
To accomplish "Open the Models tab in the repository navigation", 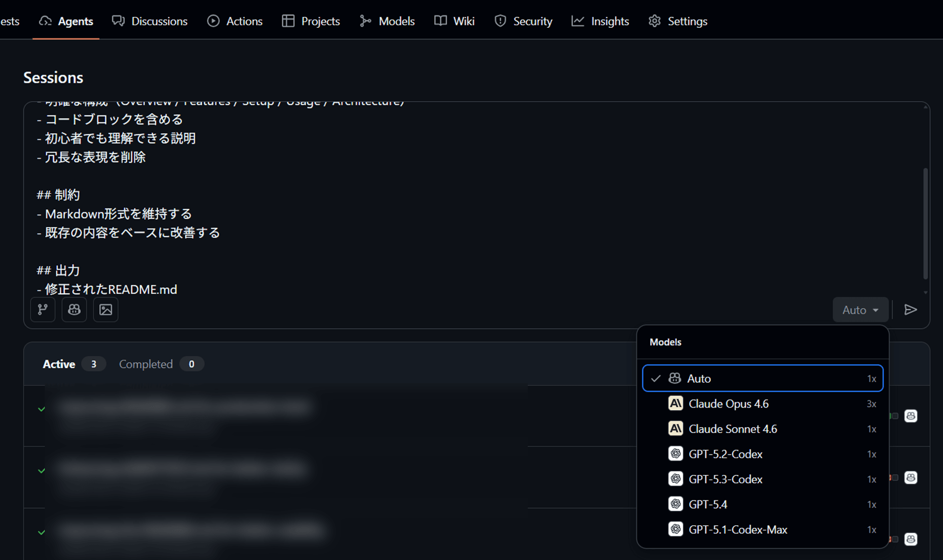I will [387, 21].
